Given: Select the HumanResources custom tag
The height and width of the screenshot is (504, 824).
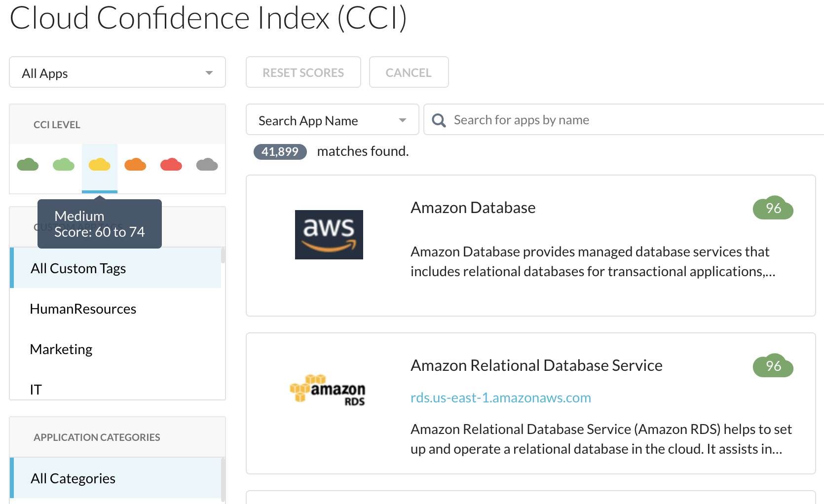Looking at the screenshot, I should click(83, 309).
